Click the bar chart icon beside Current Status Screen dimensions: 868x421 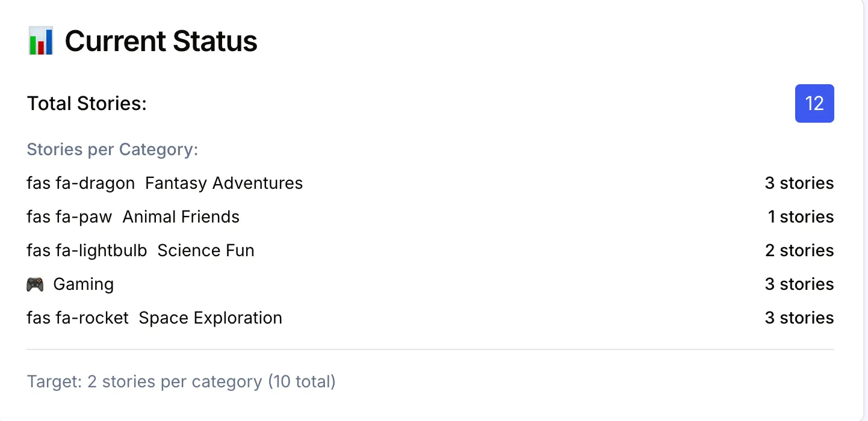pyautogui.click(x=40, y=40)
